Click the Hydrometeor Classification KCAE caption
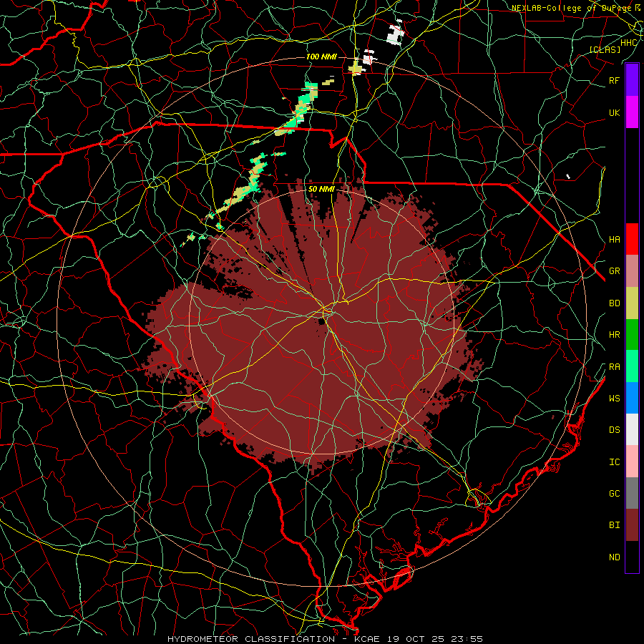The image size is (644, 644). 325,639
